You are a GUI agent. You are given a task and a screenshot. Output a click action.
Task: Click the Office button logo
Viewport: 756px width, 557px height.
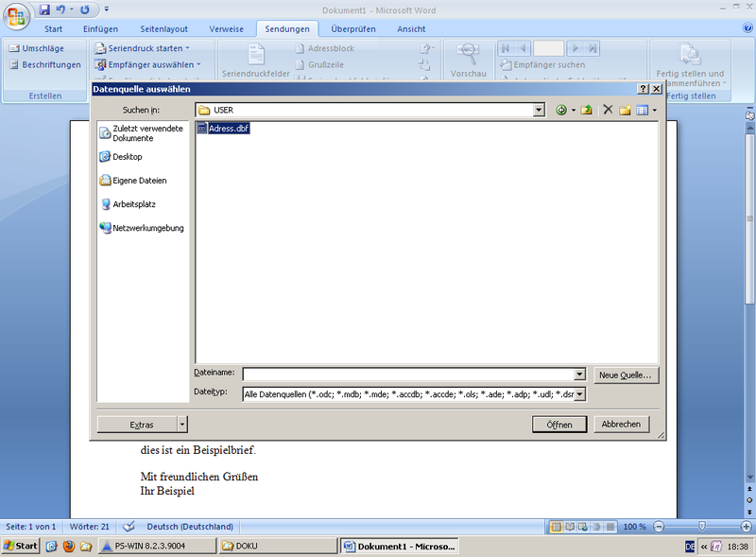pos(16,16)
